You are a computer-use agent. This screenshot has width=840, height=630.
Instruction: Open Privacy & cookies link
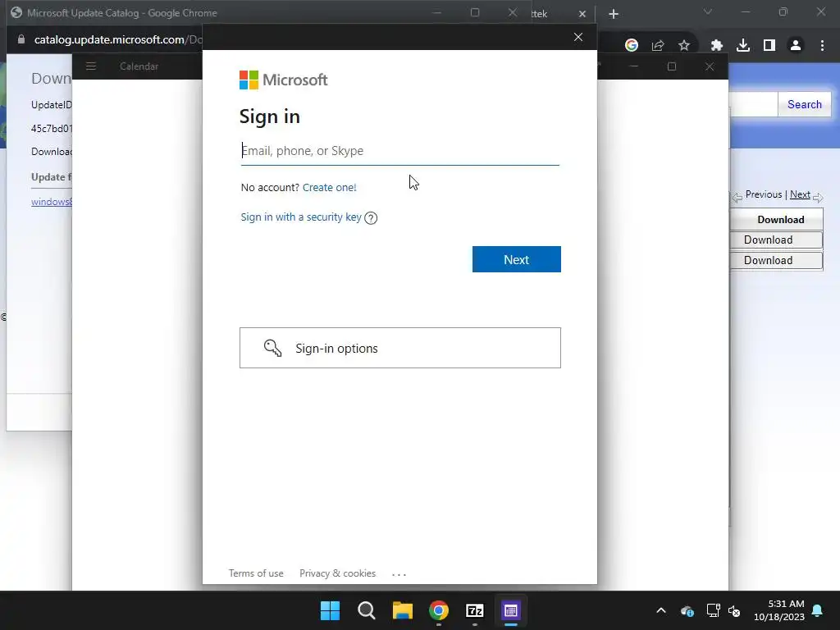337,573
